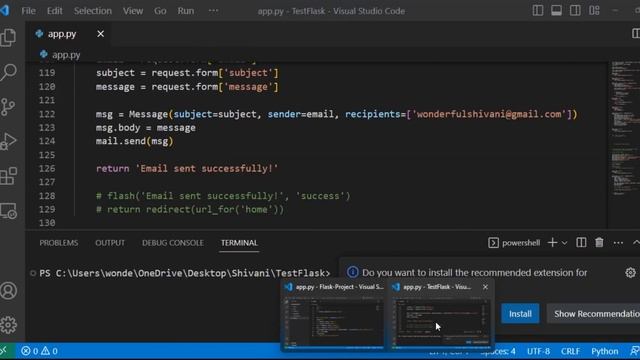Open notification settings gear
The image size is (640, 360).
coord(630,272)
